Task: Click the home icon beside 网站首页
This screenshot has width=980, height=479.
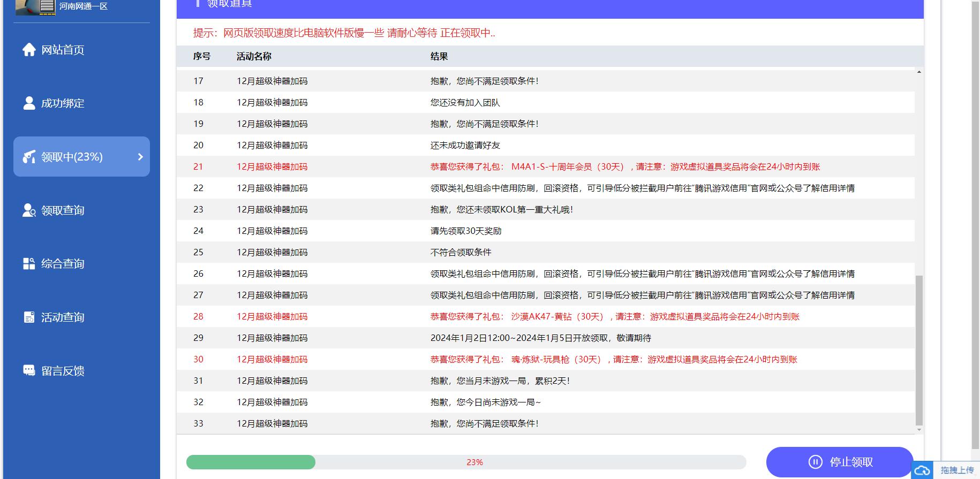Action: point(29,50)
